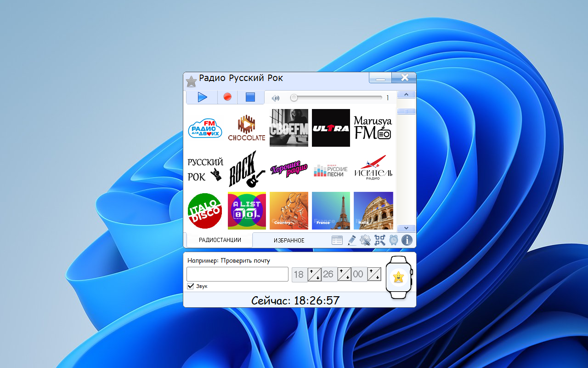Viewport: 588px width, 368px height.
Task: Click the seconds field showing 00
Action: (358, 275)
